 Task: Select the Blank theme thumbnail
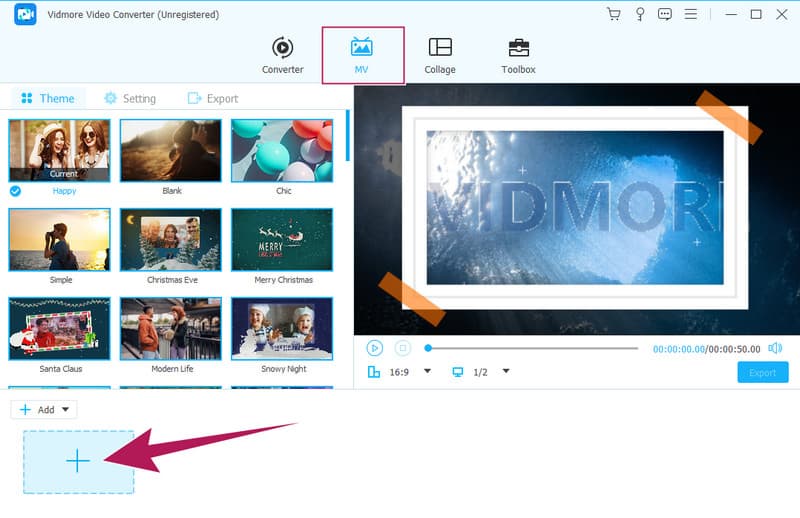(x=171, y=151)
